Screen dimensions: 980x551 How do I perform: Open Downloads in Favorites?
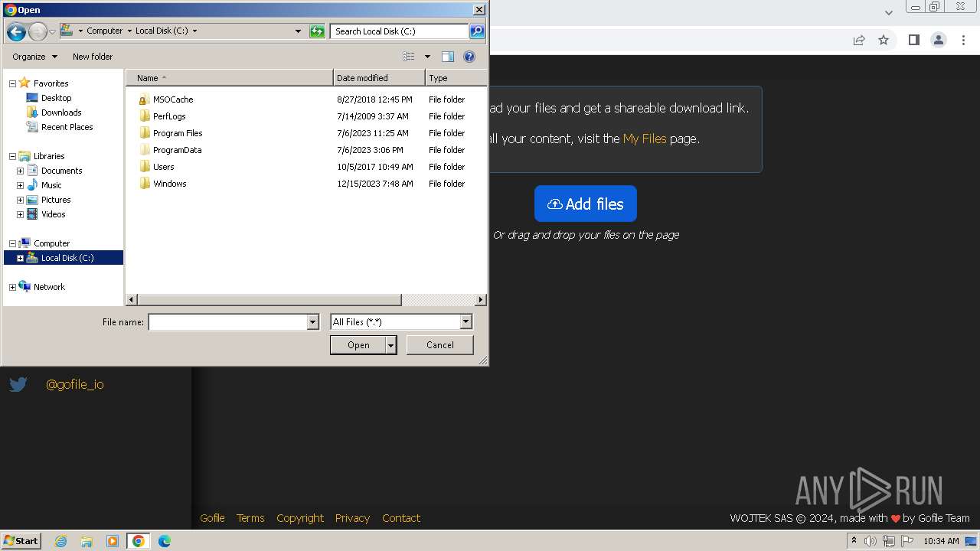(x=61, y=112)
